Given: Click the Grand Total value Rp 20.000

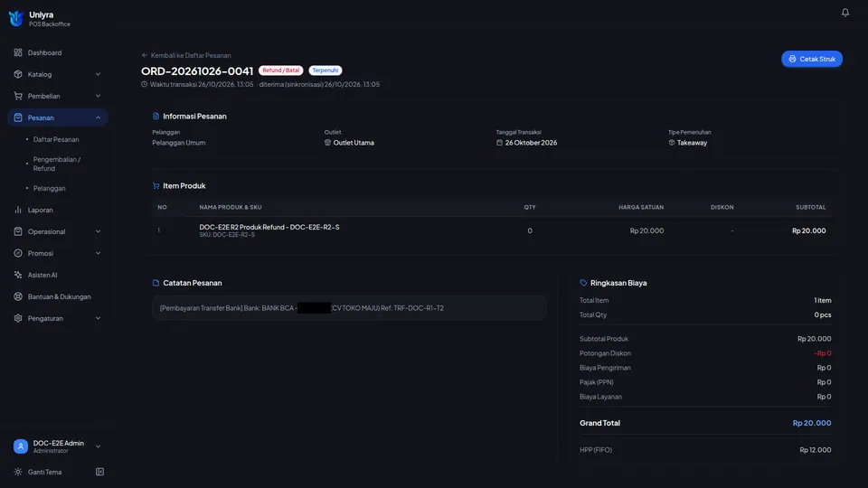Looking at the screenshot, I should coord(812,423).
